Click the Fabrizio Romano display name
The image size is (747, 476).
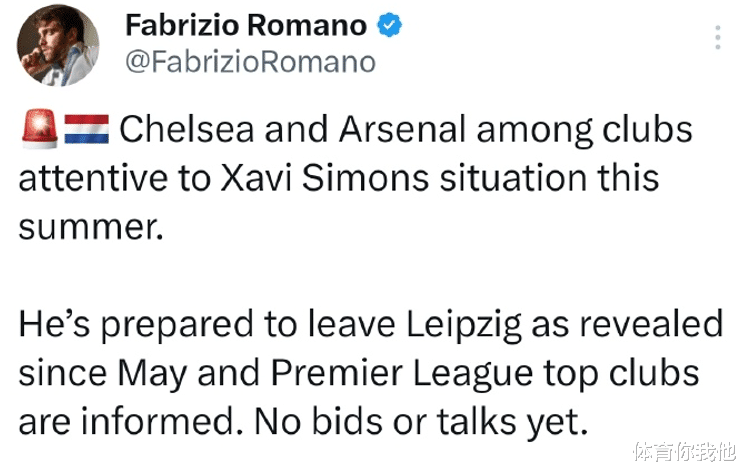point(246,25)
